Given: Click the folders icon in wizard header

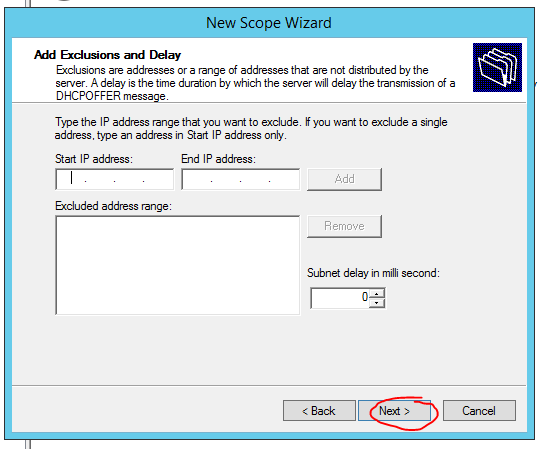Looking at the screenshot, I should tap(497, 67).
